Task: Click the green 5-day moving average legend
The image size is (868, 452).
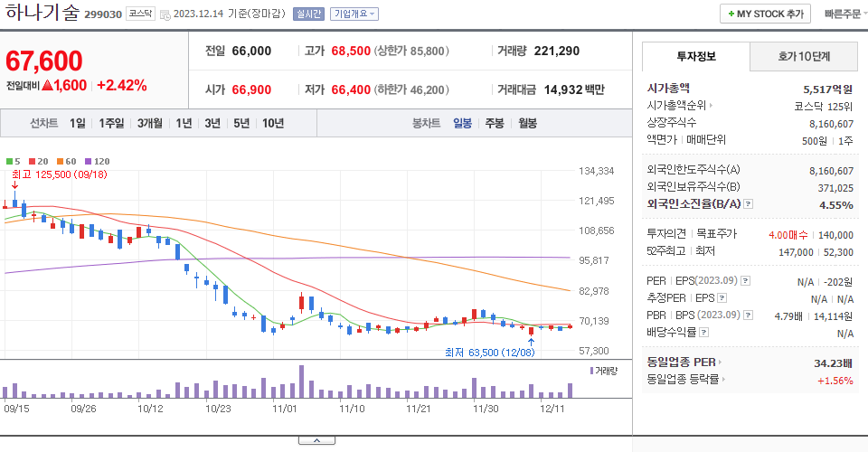Action: click(x=14, y=162)
